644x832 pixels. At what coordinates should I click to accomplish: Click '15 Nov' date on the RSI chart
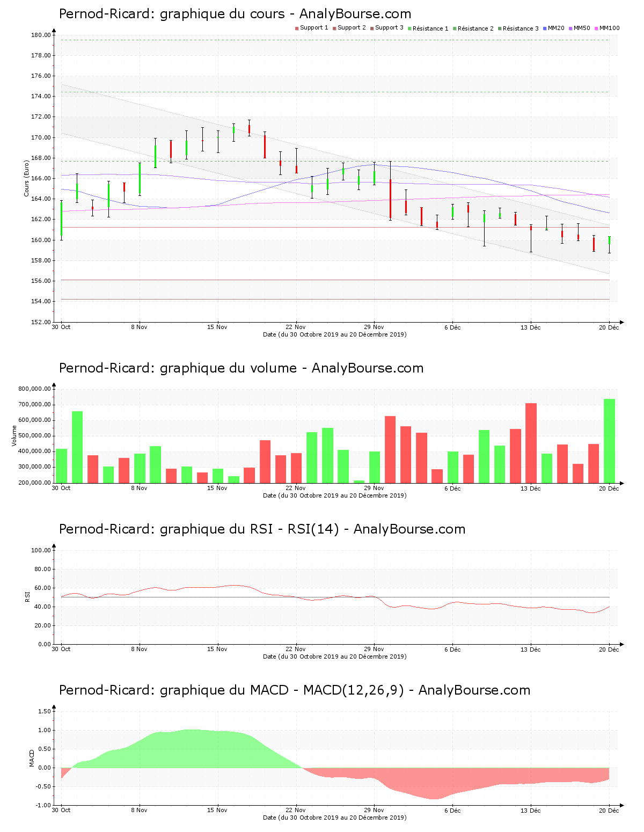[x=217, y=649]
